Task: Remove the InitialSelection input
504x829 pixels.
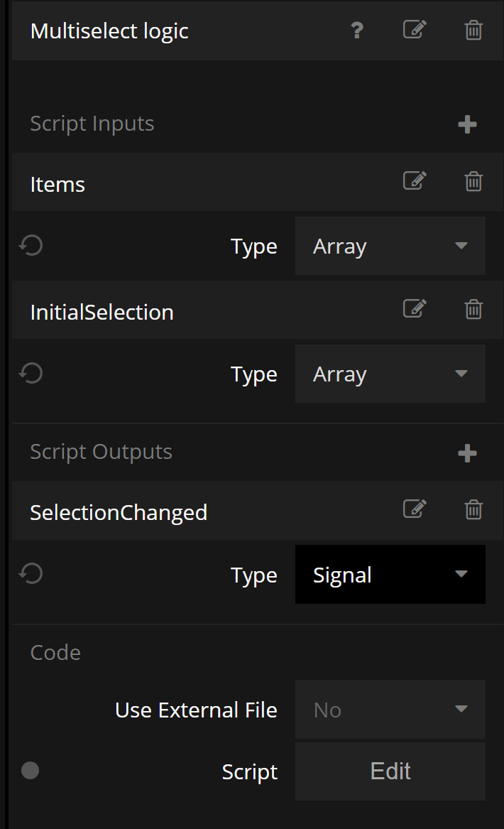Action: (473, 310)
